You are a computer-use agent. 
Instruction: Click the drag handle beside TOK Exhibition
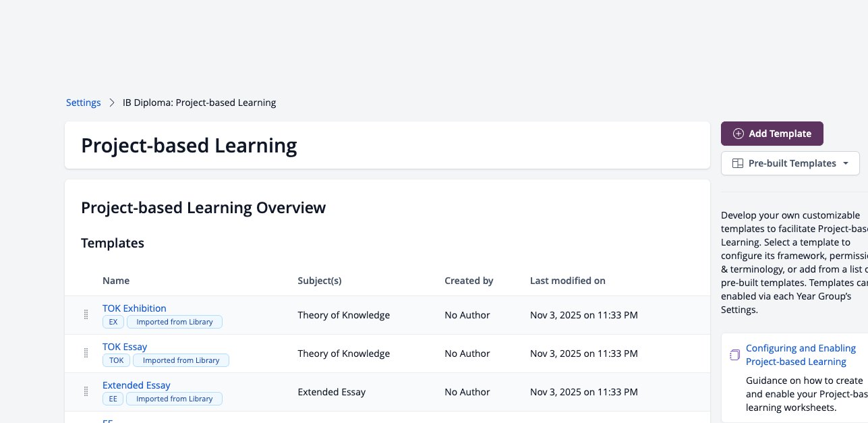point(86,315)
